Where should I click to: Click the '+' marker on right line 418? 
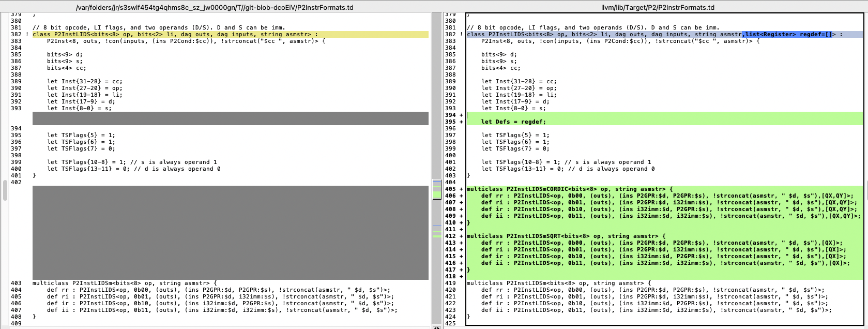point(461,277)
